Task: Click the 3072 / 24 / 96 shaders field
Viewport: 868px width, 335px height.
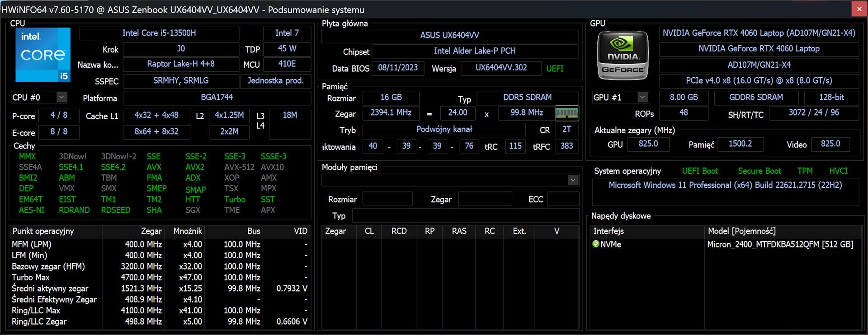Action: (814, 113)
